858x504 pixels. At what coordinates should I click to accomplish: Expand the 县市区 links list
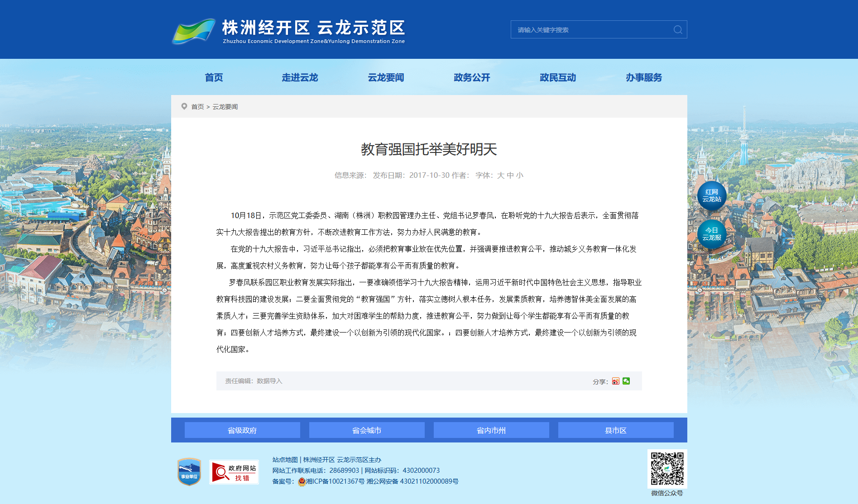[x=616, y=430]
